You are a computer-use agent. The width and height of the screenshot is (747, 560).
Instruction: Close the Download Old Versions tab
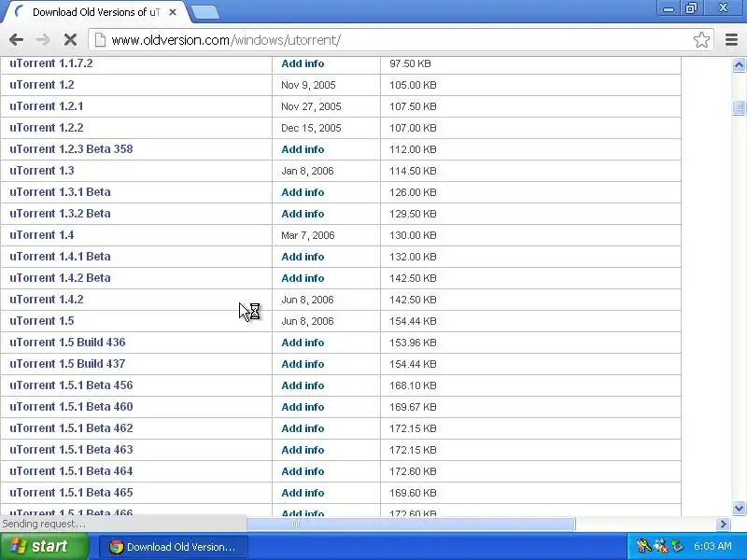pos(173,12)
